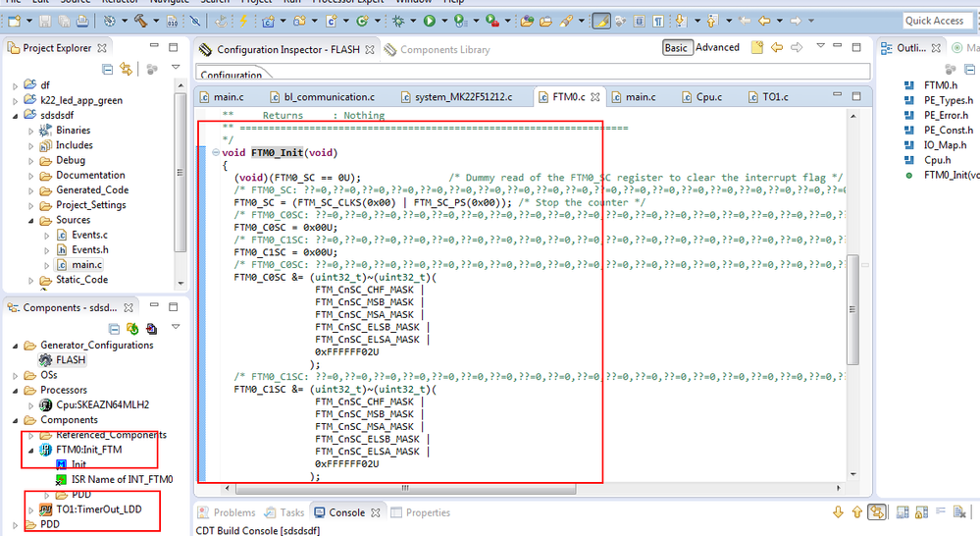Click the yellow lightning flash icon

(243, 22)
